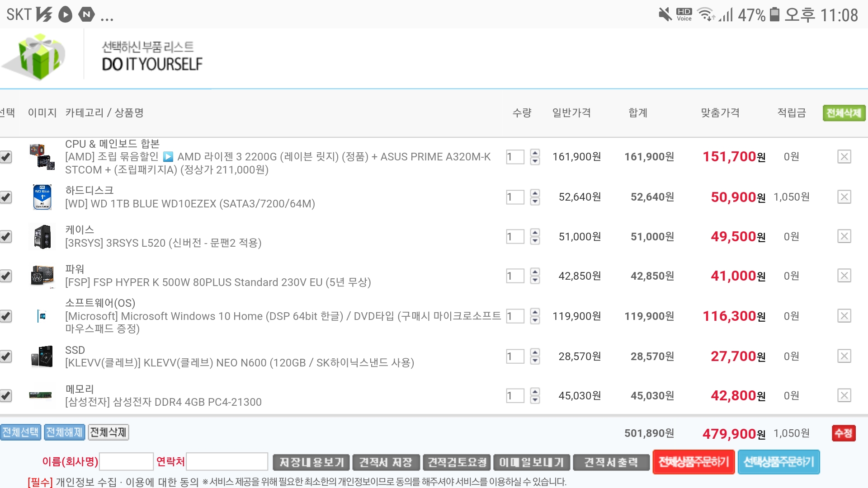Uncheck the 케이스 3RSYS L520 checkbox
The width and height of the screenshot is (868, 488).
click(6, 236)
